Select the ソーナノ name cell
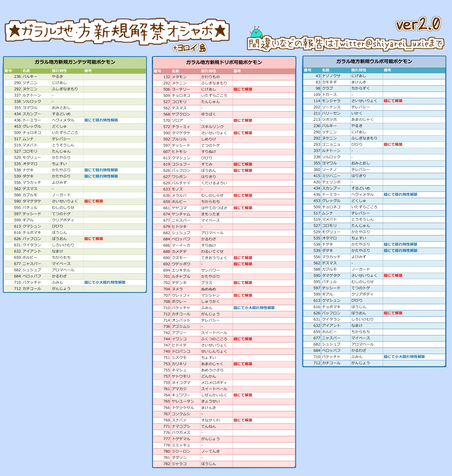This screenshot has width=452, height=476. click(x=329, y=170)
